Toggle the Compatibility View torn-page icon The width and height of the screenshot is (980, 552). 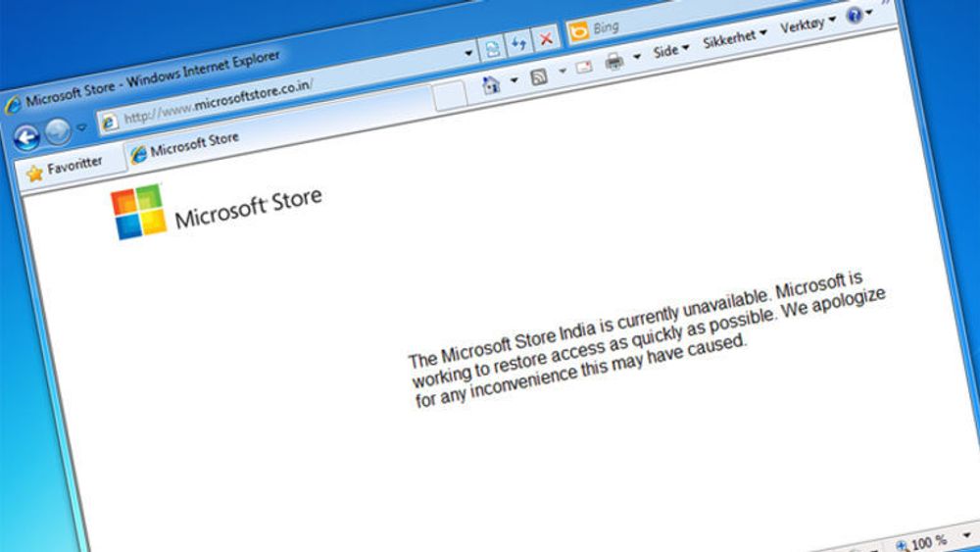(493, 48)
